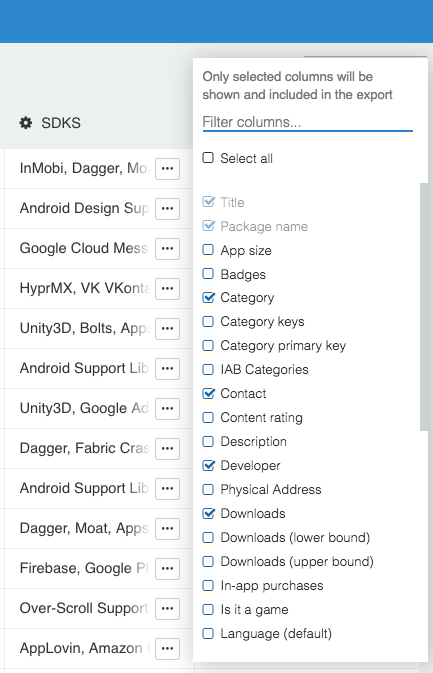Open ellipsis menu for Dagger, Fabric Crashlytics row
This screenshot has height=673, width=433.
167,449
